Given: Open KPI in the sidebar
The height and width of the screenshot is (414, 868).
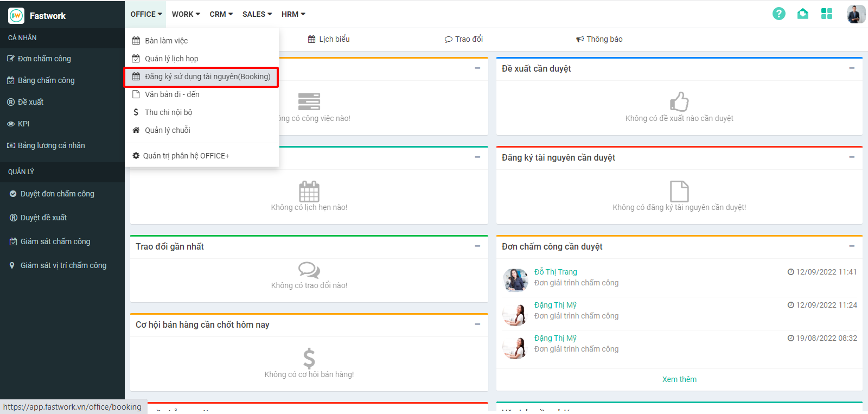Looking at the screenshot, I should (23, 124).
